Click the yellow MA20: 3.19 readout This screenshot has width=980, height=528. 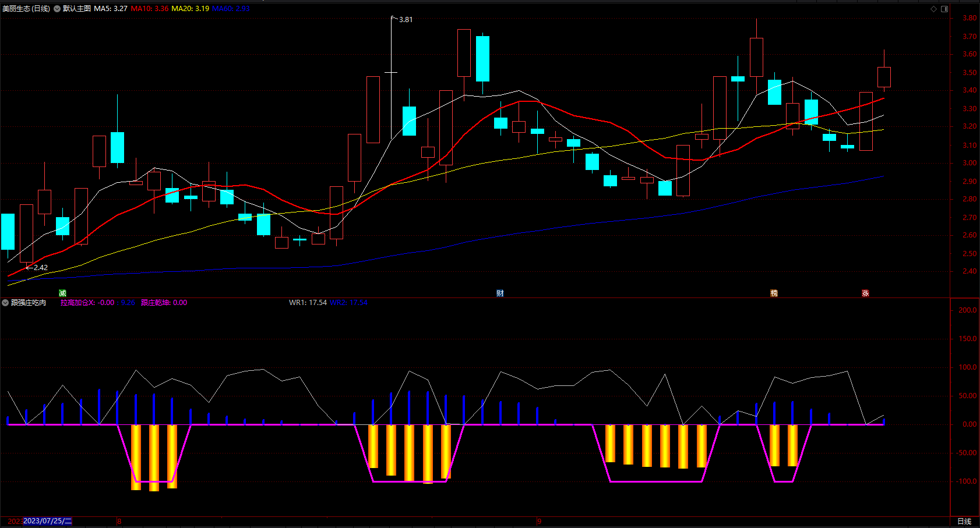191,9
